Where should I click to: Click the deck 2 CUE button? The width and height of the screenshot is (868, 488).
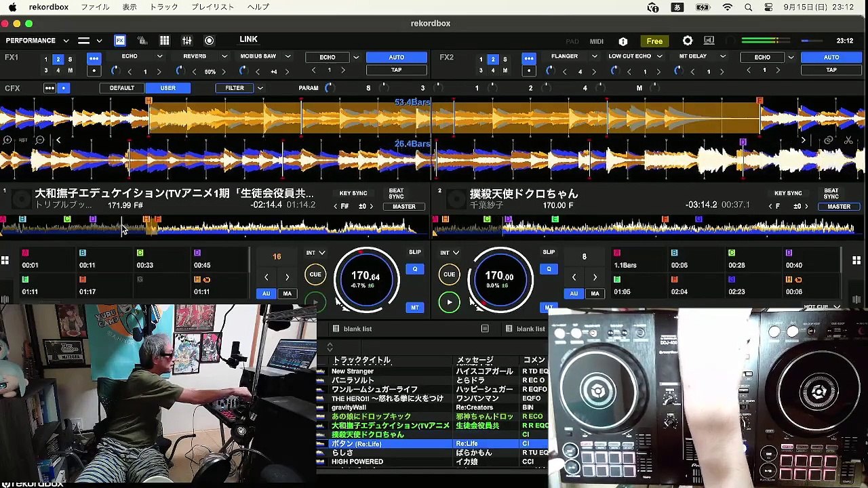point(449,274)
